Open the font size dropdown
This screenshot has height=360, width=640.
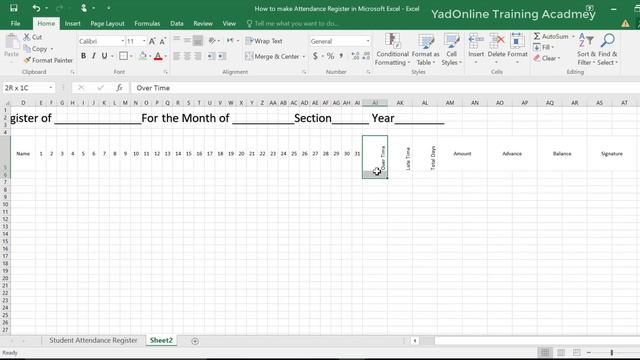pyautogui.click(x=144, y=41)
